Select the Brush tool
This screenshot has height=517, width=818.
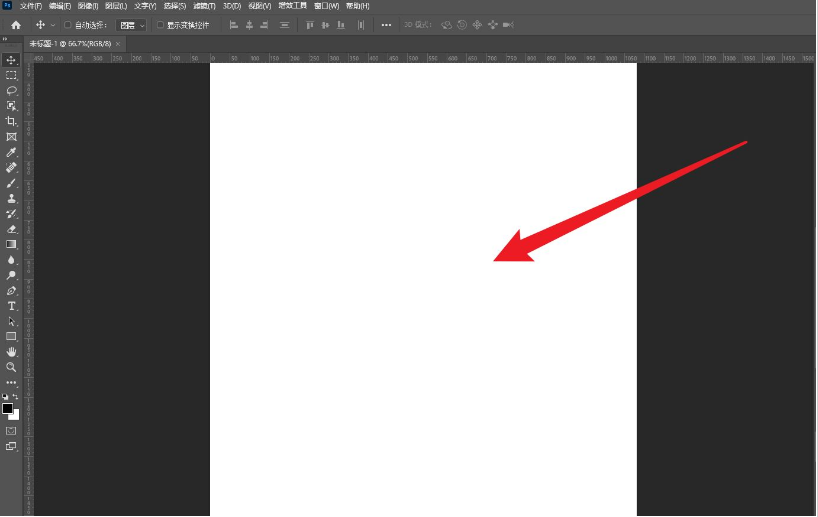tap(11, 183)
